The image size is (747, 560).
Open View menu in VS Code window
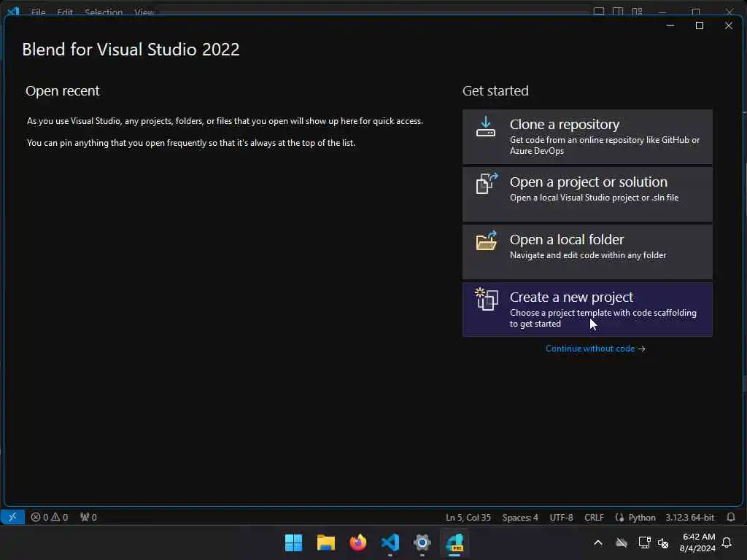coord(144,12)
